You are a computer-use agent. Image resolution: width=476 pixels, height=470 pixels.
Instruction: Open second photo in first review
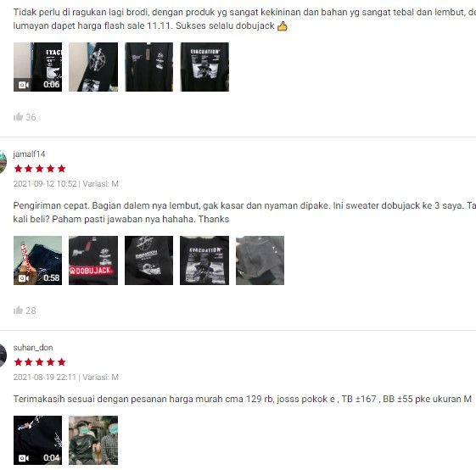click(x=93, y=67)
